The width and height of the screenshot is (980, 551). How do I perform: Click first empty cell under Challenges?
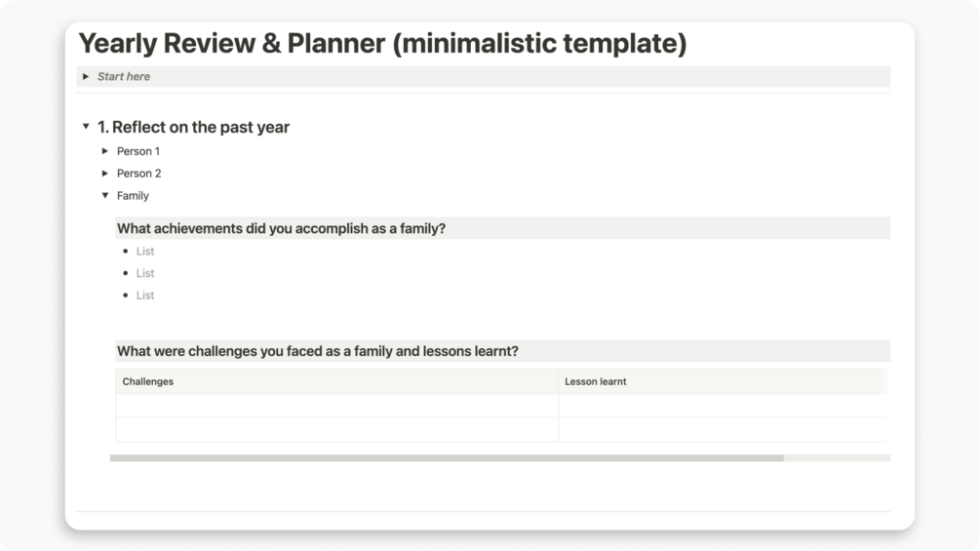pyautogui.click(x=336, y=406)
